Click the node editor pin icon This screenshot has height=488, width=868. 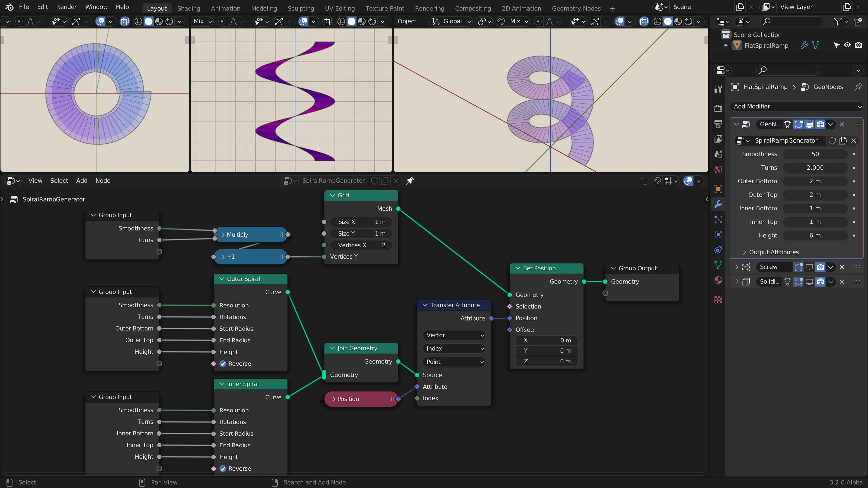tap(410, 181)
